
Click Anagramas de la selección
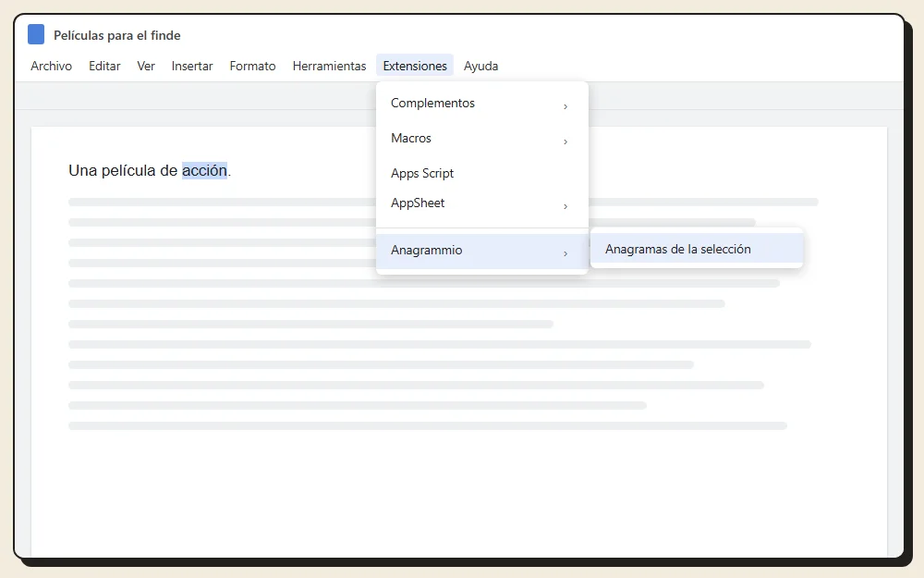(697, 249)
